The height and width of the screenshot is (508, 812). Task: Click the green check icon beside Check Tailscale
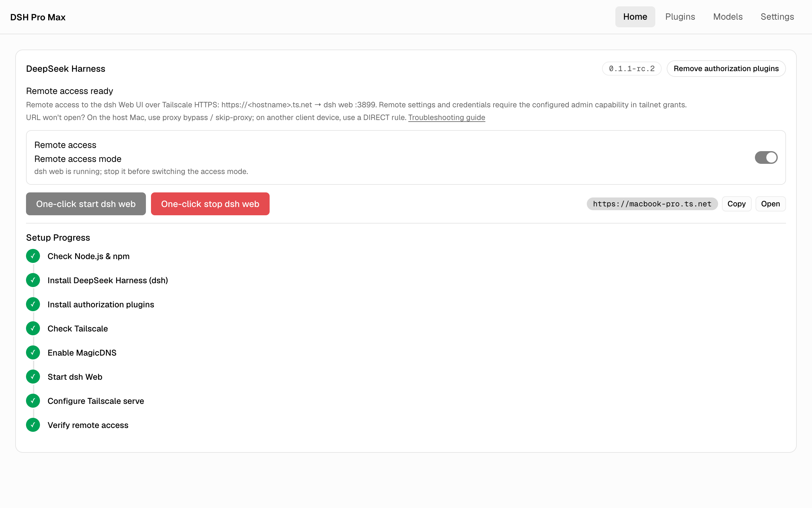pos(33,329)
